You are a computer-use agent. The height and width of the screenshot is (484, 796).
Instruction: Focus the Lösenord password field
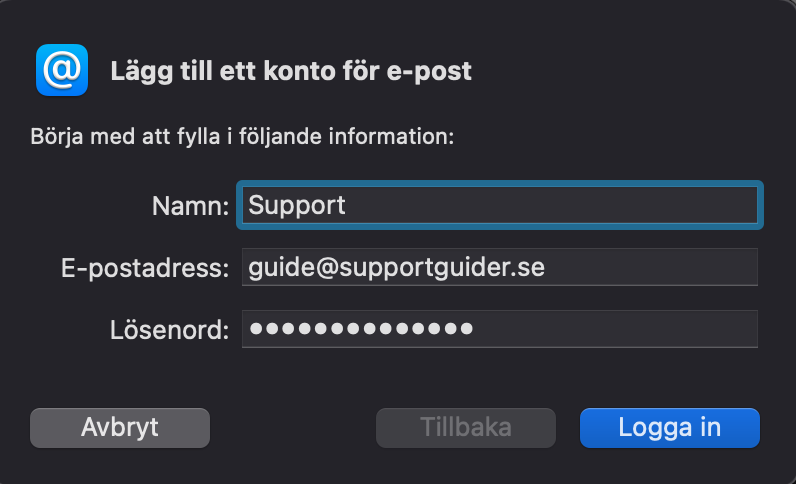pos(500,329)
